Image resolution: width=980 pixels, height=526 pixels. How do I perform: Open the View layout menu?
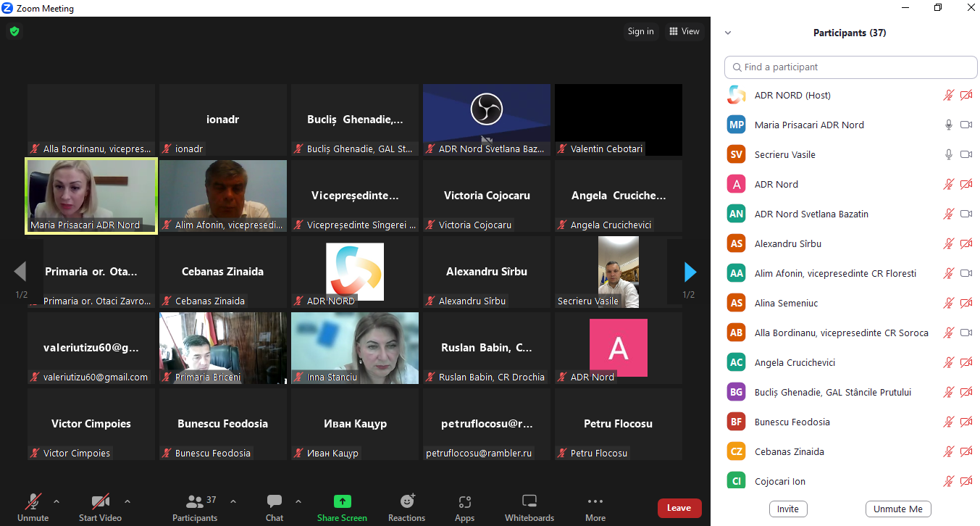coord(684,31)
